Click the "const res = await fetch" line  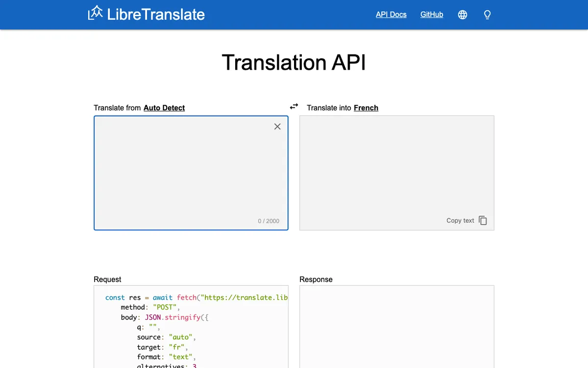coord(196,298)
